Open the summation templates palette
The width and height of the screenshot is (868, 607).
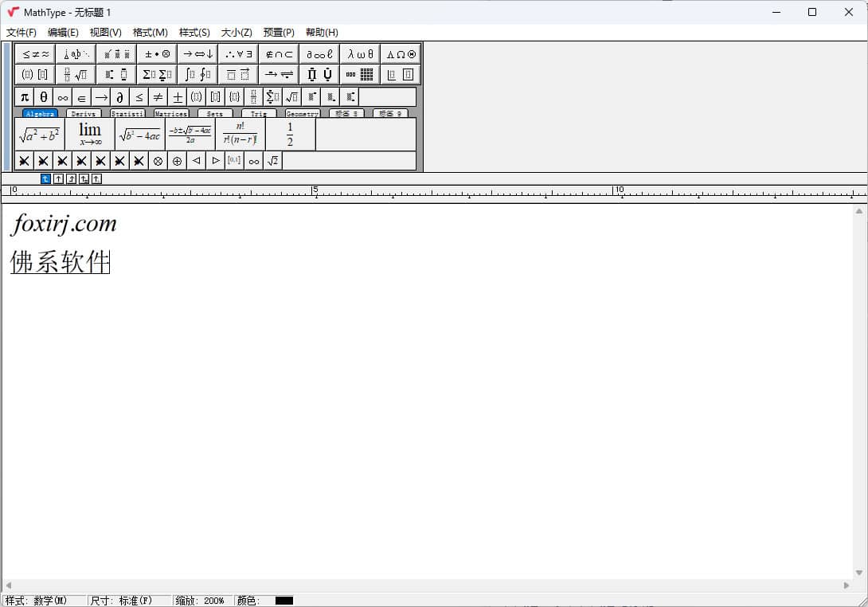157,74
